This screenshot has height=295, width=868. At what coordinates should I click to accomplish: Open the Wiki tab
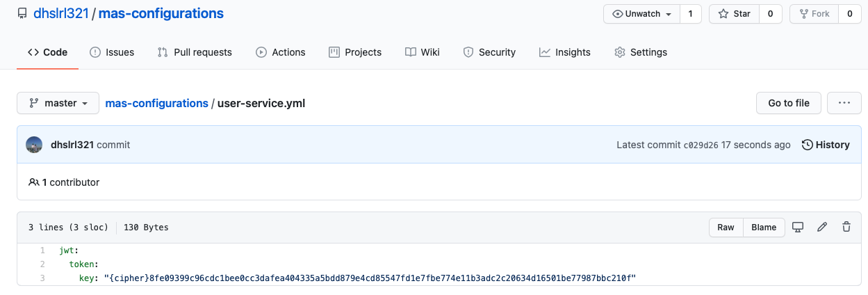click(423, 52)
